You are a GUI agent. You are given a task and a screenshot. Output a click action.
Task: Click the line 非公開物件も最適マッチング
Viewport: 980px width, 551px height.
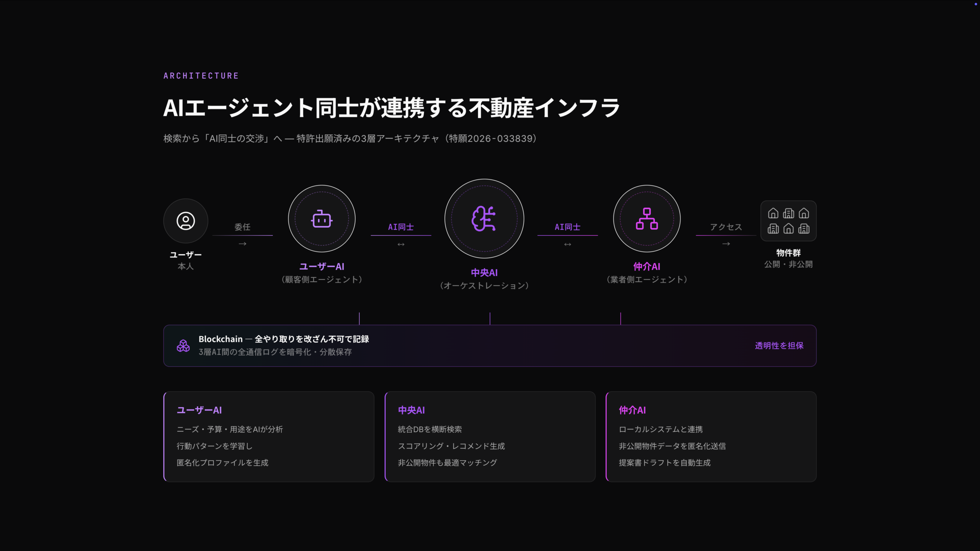[x=448, y=463]
